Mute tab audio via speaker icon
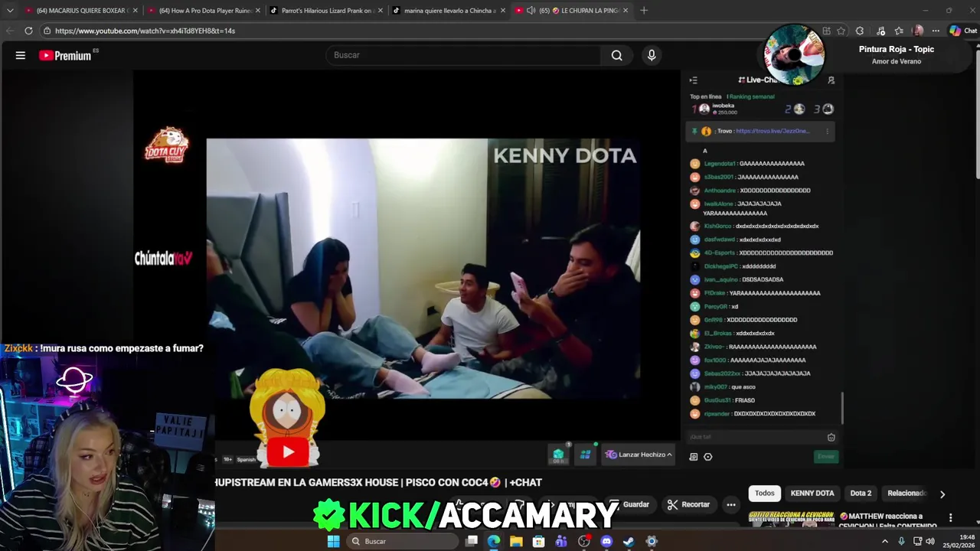This screenshot has height=551, width=980. coord(531,11)
